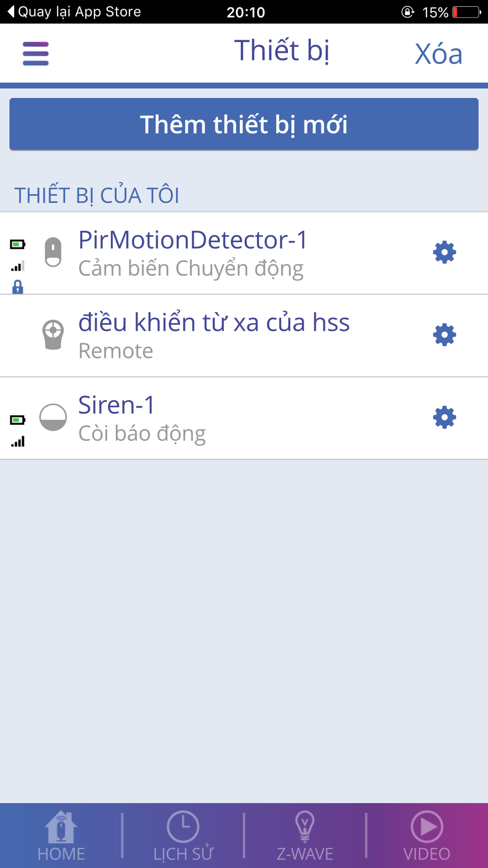Open settings gear for Siren-1
The image size is (488, 868).
pos(444,417)
